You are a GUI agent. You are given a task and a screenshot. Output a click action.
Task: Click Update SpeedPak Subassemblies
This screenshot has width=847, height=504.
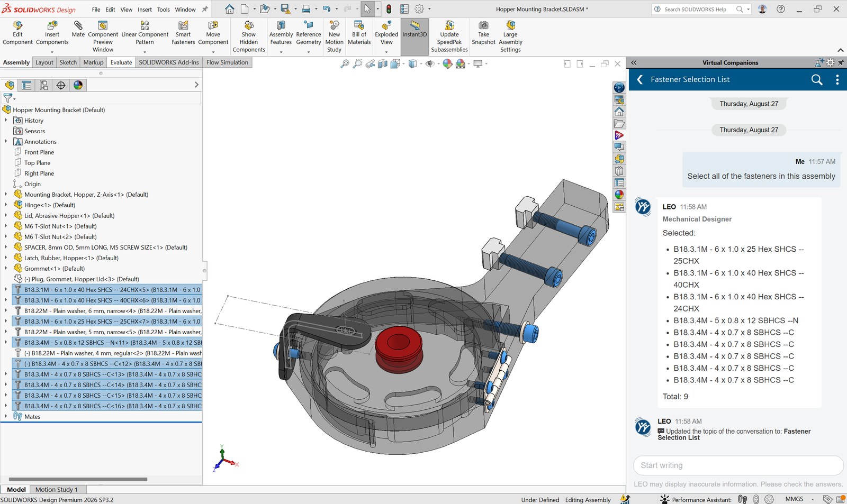449,37
